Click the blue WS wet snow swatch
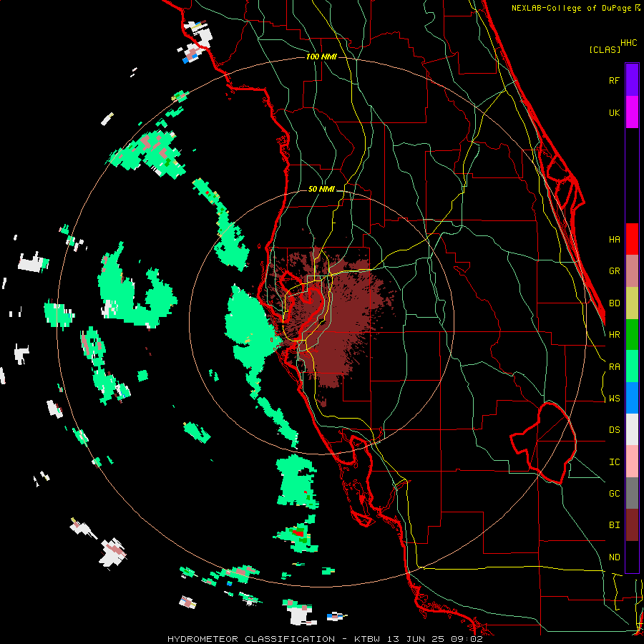 (x=632, y=398)
